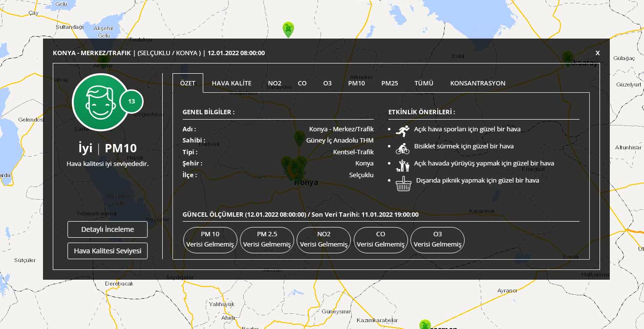Select the PM 10 measurement pill
The height and width of the screenshot is (329, 644).
click(x=210, y=240)
